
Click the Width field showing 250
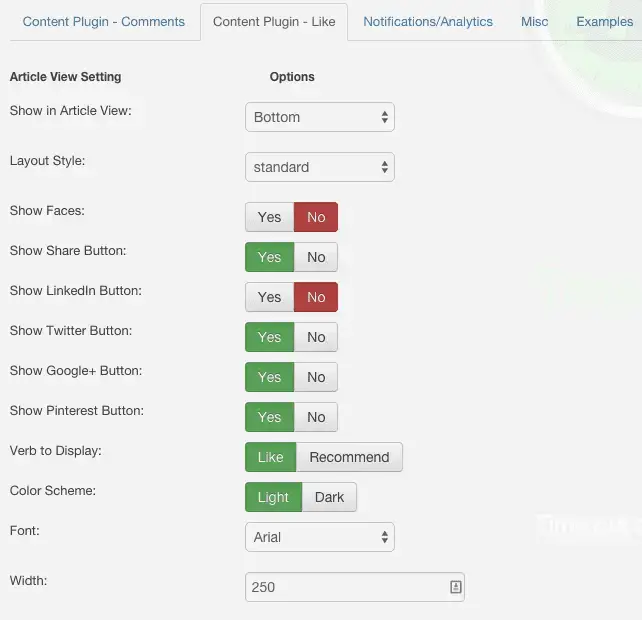pos(355,587)
